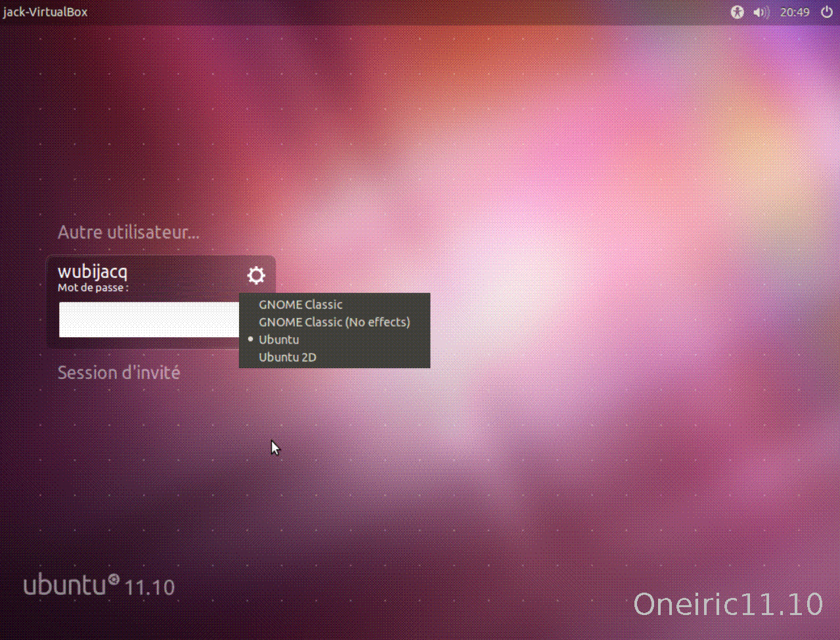Click the power icon at top right

[827, 12]
